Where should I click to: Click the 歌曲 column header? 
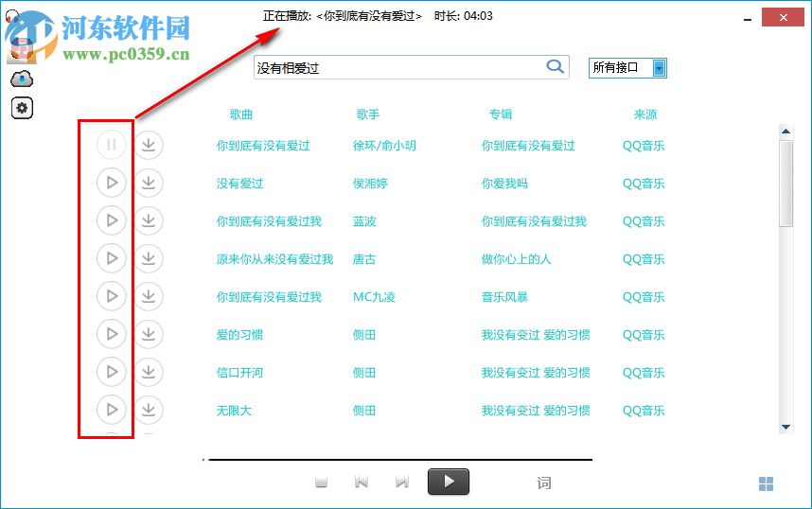(x=240, y=114)
